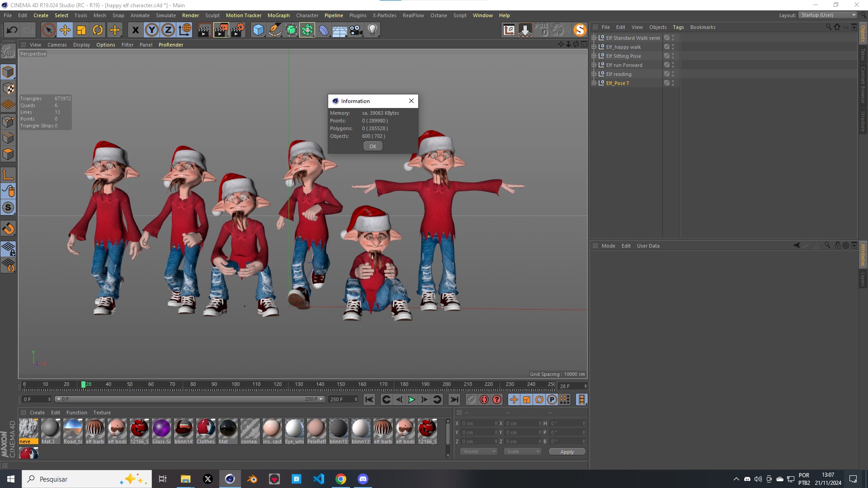Open Edit Render Settings icon
Viewport: 868px width, 488px height.
(238, 30)
